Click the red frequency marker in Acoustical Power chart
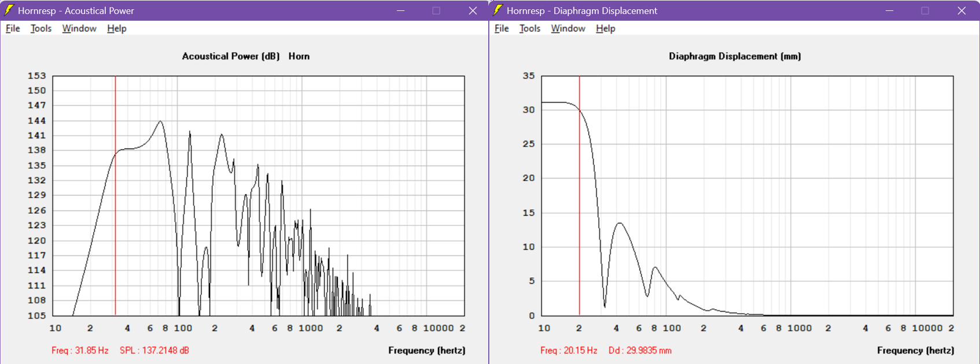 point(115,196)
